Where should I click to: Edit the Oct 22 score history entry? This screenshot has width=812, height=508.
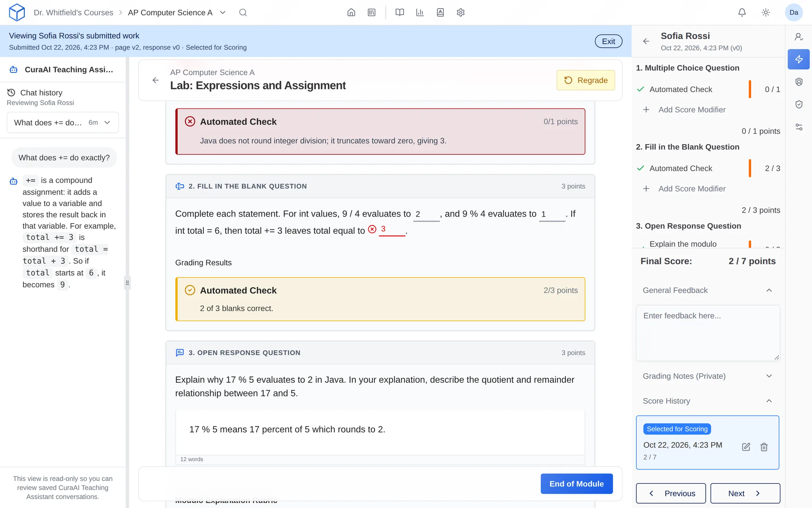tap(746, 447)
